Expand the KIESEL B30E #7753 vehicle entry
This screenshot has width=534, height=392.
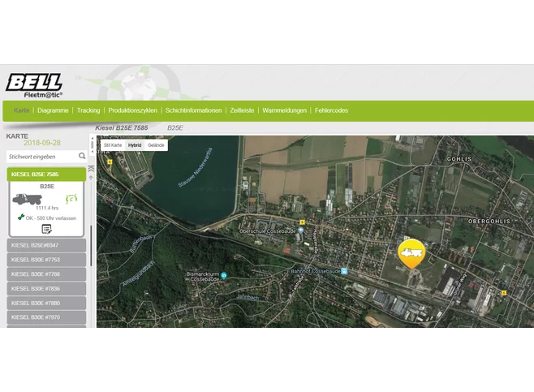pos(46,260)
